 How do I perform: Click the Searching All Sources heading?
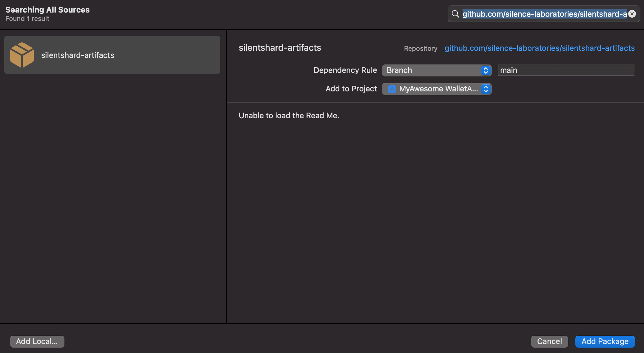click(x=47, y=10)
